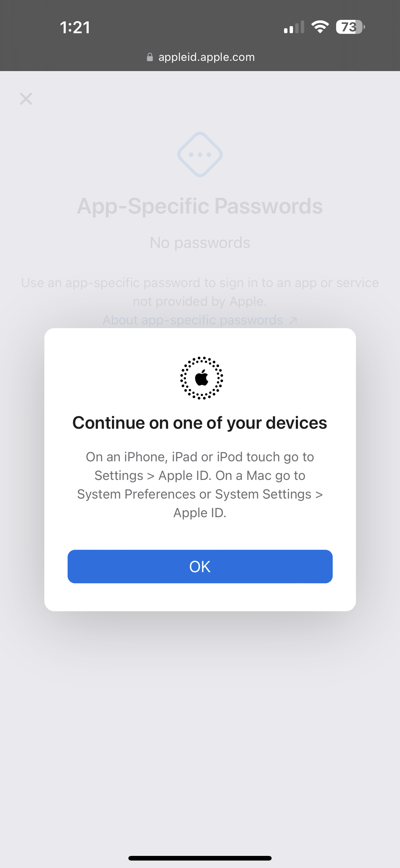Image resolution: width=400 pixels, height=868 pixels.
Task: Tap the Wi-Fi status icon
Action: click(320, 27)
